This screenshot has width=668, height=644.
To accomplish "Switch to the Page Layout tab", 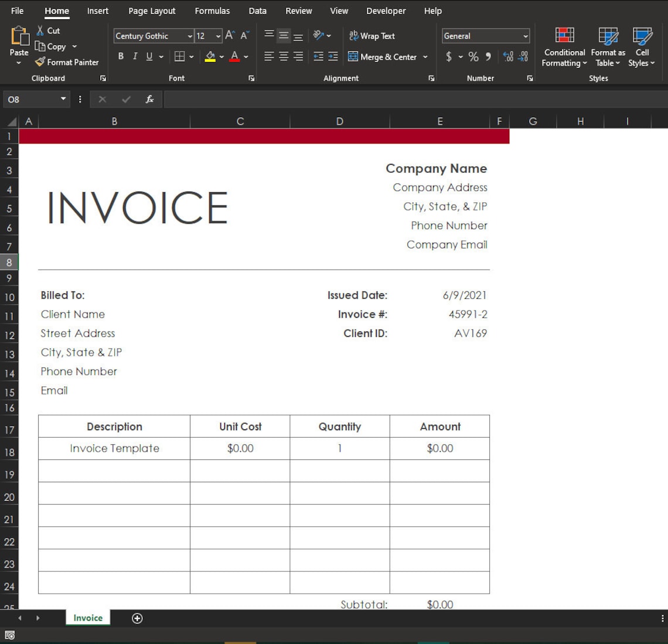I will pyautogui.click(x=152, y=11).
